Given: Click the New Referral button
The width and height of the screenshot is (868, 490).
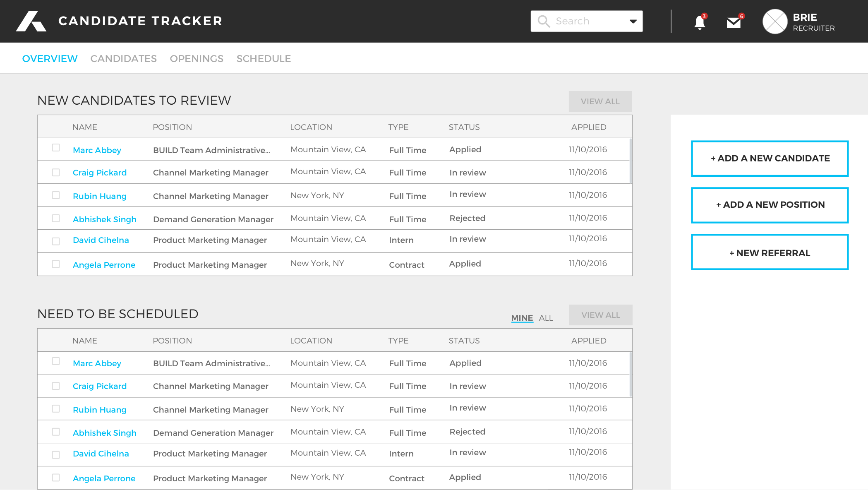Looking at the screenshot, I should coord(770,252).
